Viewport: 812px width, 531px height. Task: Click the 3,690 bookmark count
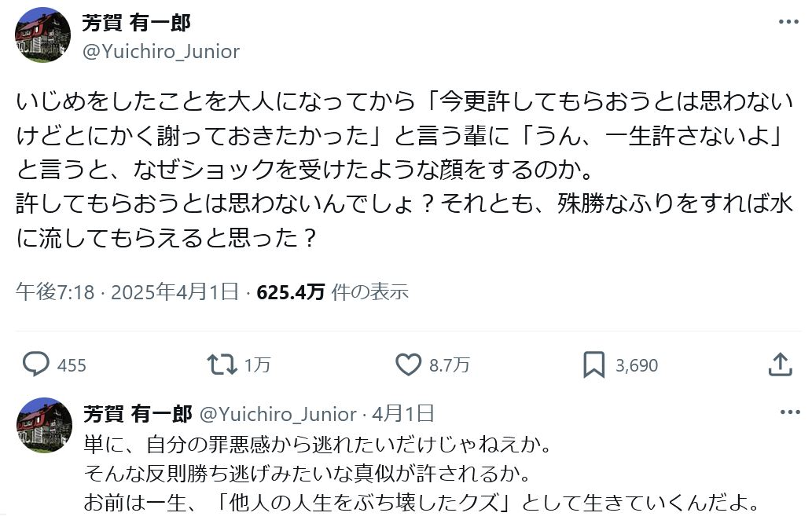(x=637, y=365)
